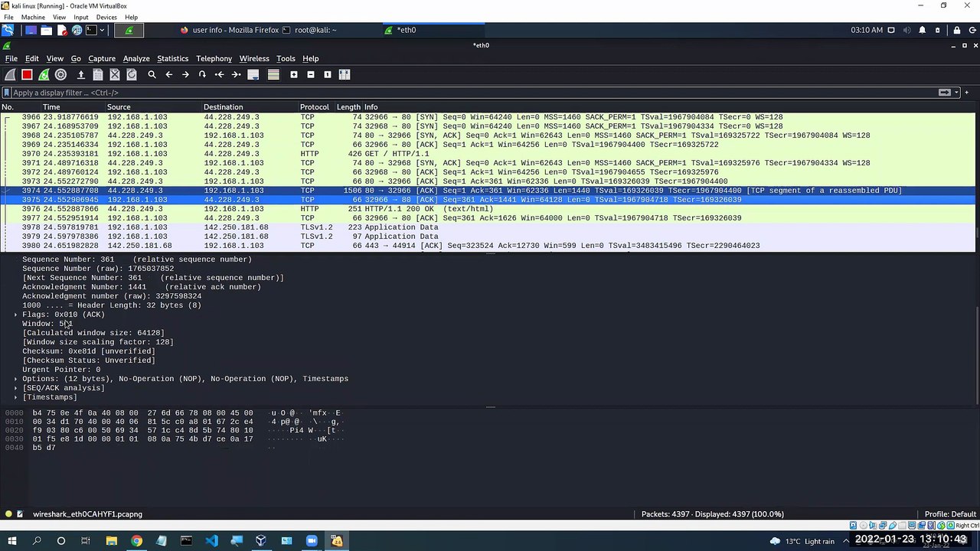Screen dimensions: 980x551
Task: Open a capture file from the toolbar
Action: click(80, 74)
